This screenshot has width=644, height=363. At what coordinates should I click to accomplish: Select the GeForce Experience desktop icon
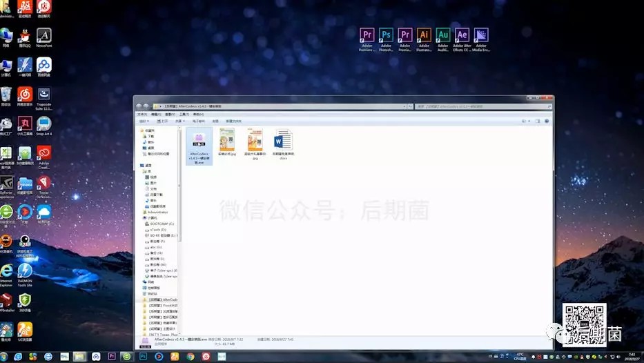click(6, 187)
